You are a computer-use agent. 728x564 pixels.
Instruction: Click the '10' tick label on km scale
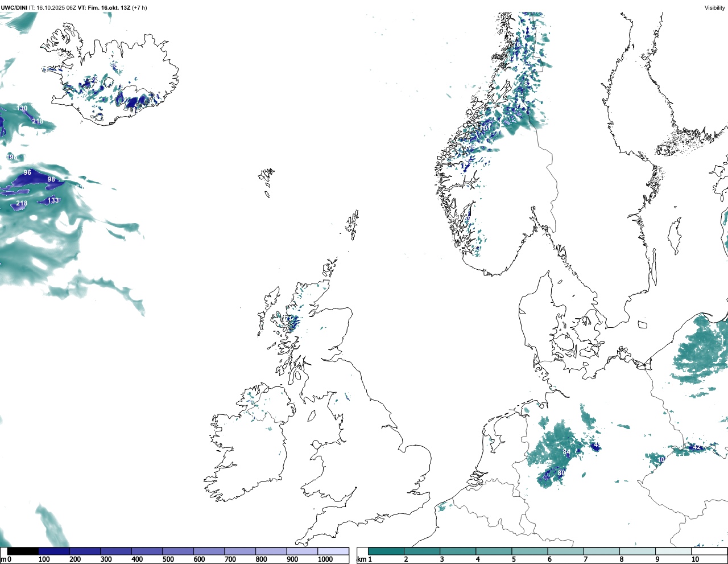(x=695, y=559)
